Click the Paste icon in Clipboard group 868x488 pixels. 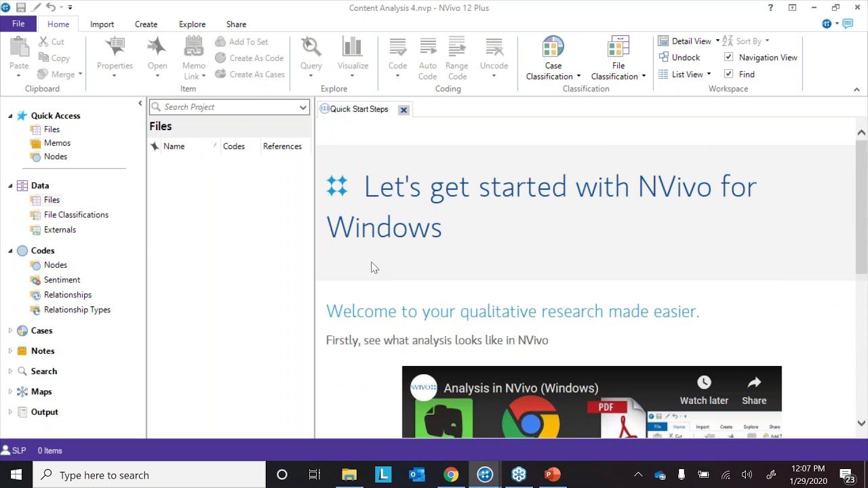19,47
